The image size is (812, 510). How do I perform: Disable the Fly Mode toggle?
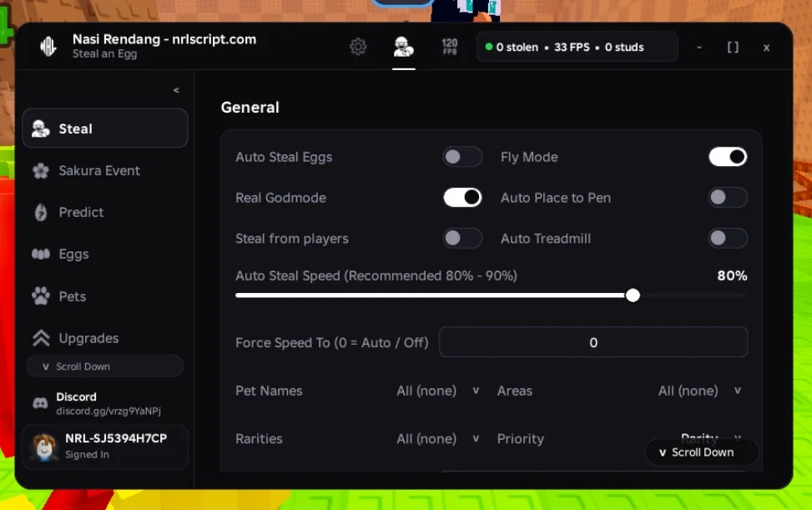click(x=728, y=157)
